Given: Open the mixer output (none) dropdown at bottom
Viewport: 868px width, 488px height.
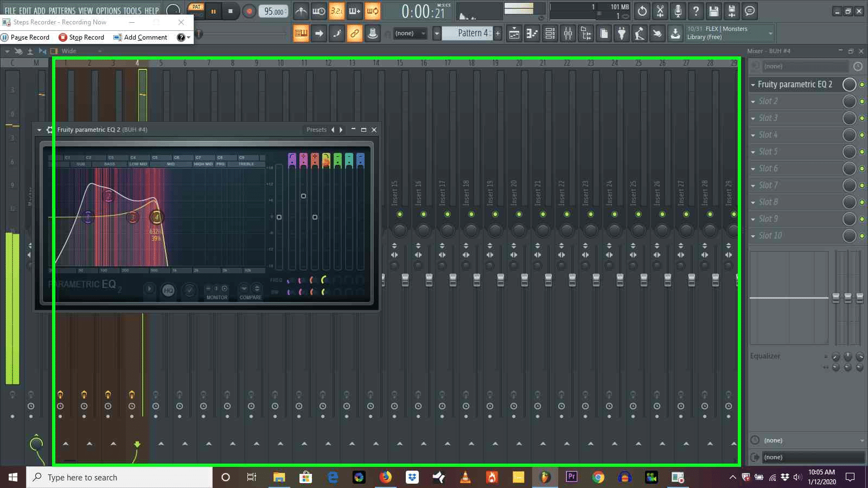Looking at the screenshot, I should pos(814,457).
